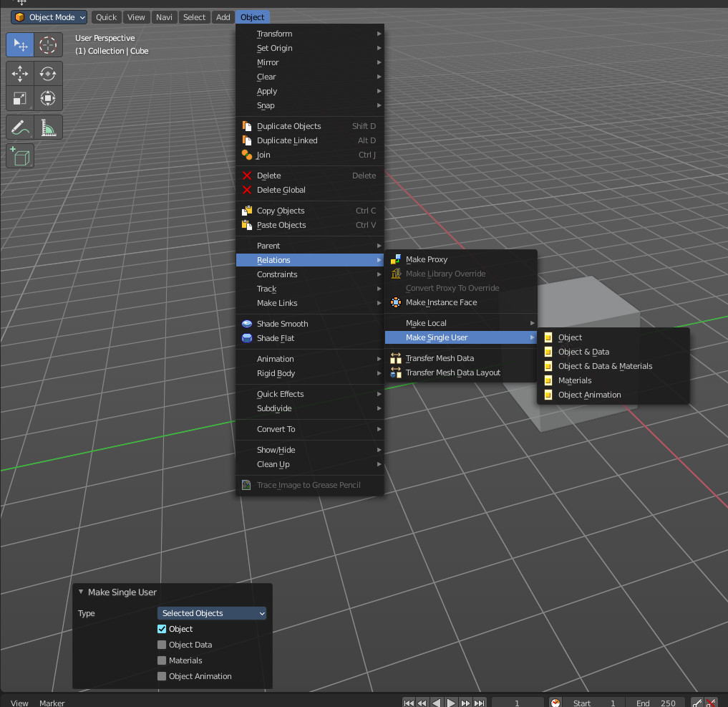Activate the Measure ruler tool
The image size is (728, 707).
click(48, 128)
